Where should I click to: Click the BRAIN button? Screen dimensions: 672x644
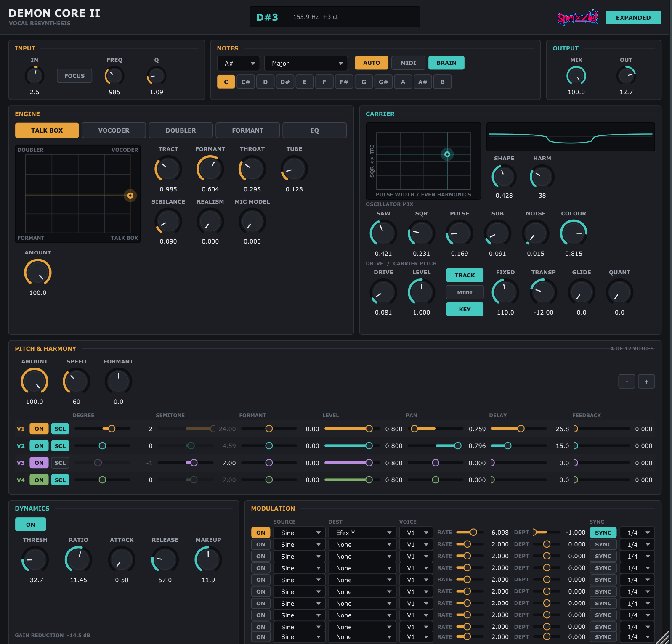pos(446,63)
